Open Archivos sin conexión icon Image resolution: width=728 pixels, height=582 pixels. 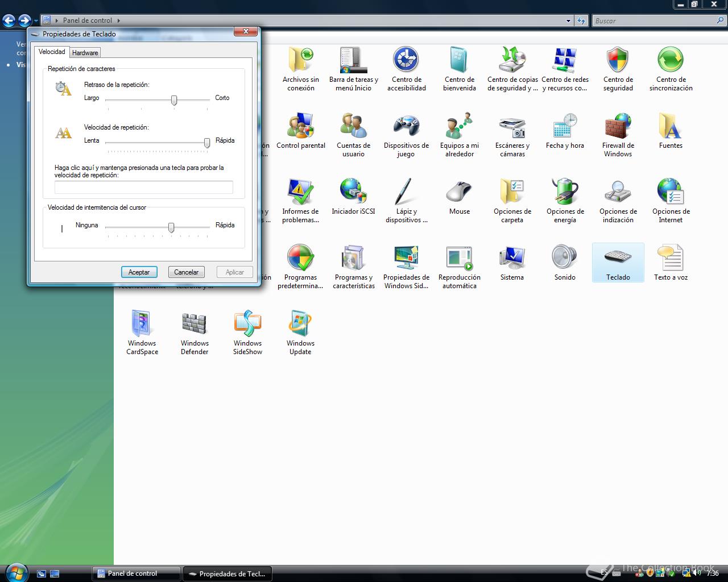300,69
